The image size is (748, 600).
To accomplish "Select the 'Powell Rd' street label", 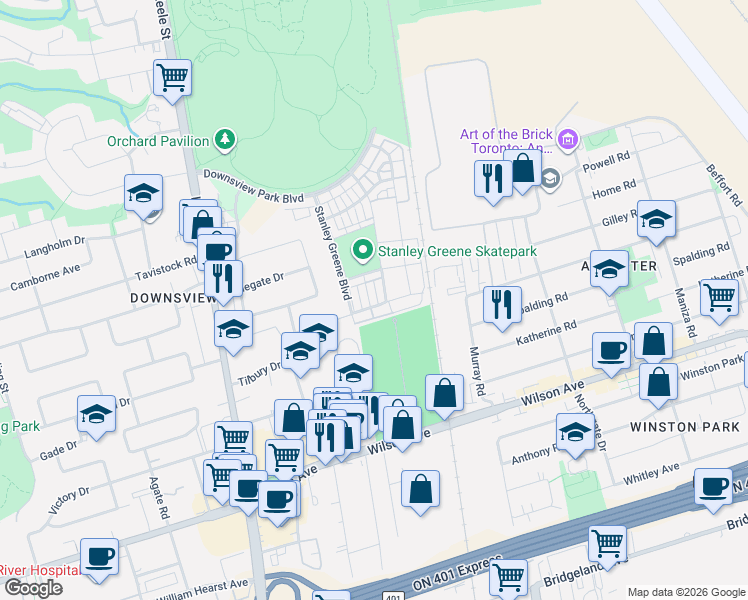I will tap(606, 162).
